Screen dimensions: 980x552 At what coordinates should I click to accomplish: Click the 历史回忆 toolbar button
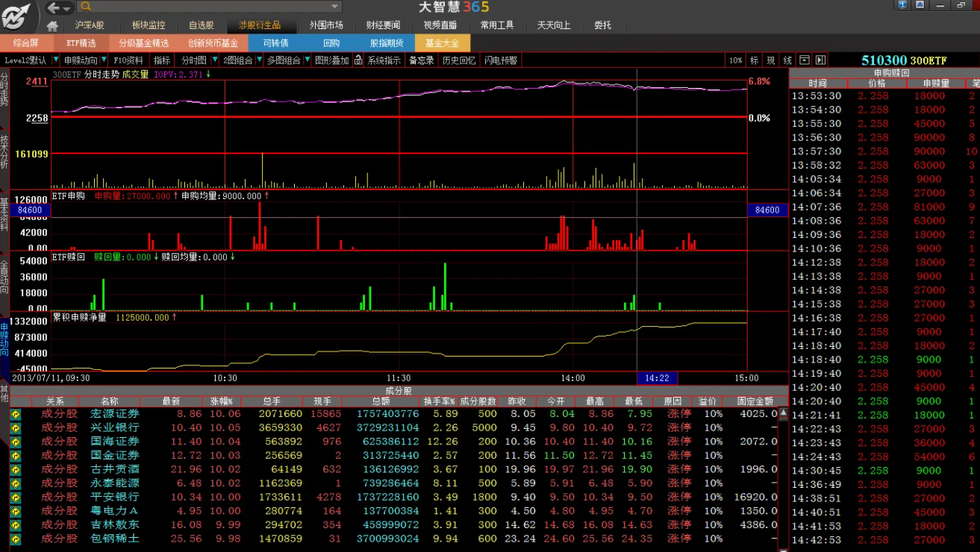pyautogui.click(x=459, y=60)
